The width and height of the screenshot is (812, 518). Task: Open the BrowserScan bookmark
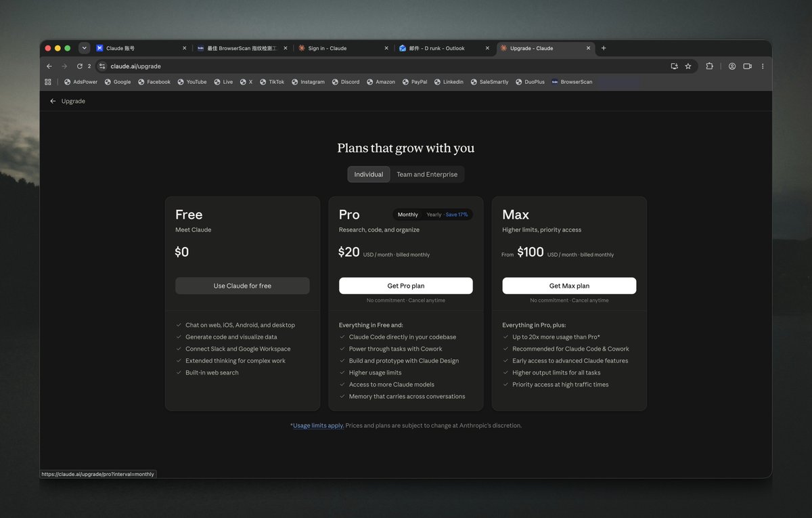point(572,82)
